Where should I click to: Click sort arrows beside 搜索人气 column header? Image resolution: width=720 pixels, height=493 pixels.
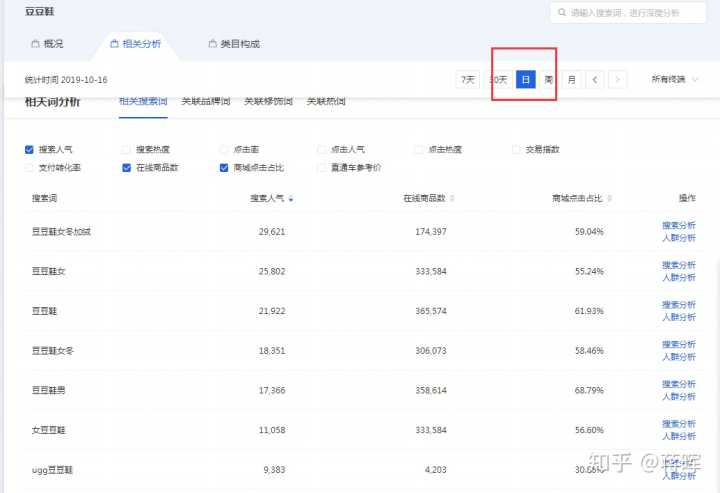(x=291, y=199)
